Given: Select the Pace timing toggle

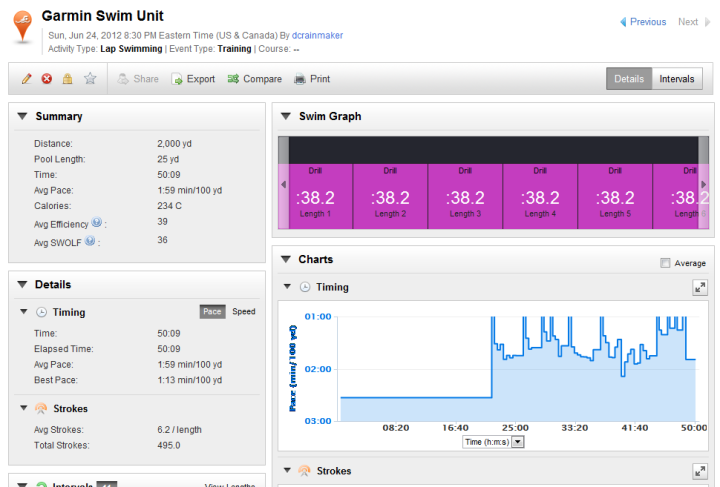Looking at the screenshot, I should [x=212, y=312].
